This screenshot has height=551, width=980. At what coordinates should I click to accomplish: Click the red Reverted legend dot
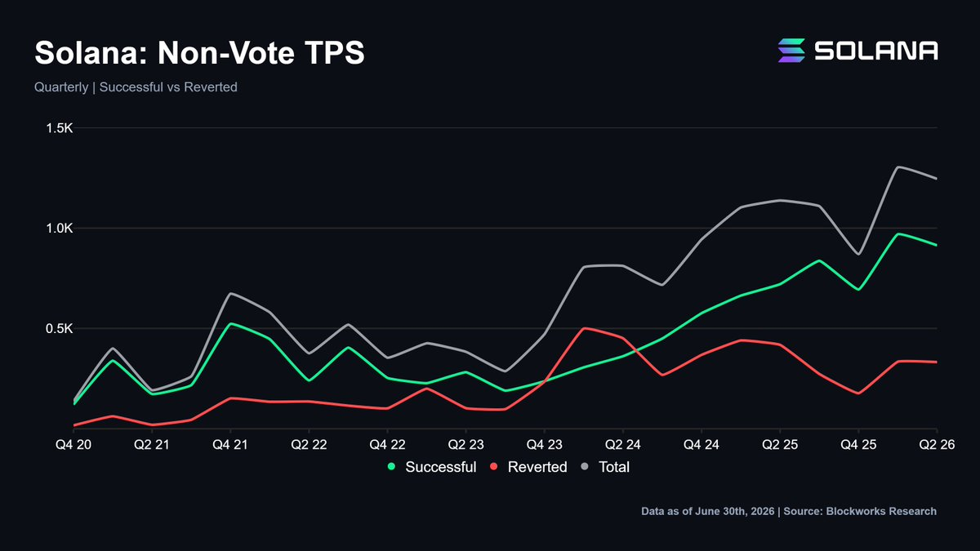[494, 467]
